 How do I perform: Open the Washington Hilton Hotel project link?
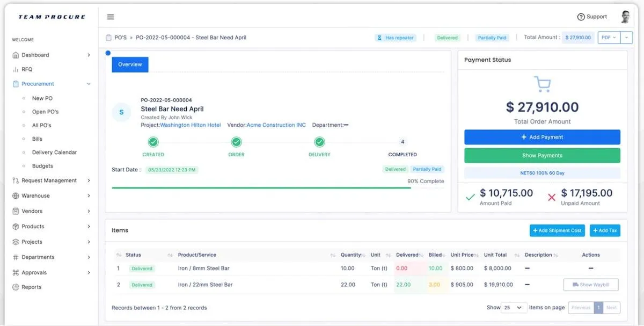click(x=191, y=125)
